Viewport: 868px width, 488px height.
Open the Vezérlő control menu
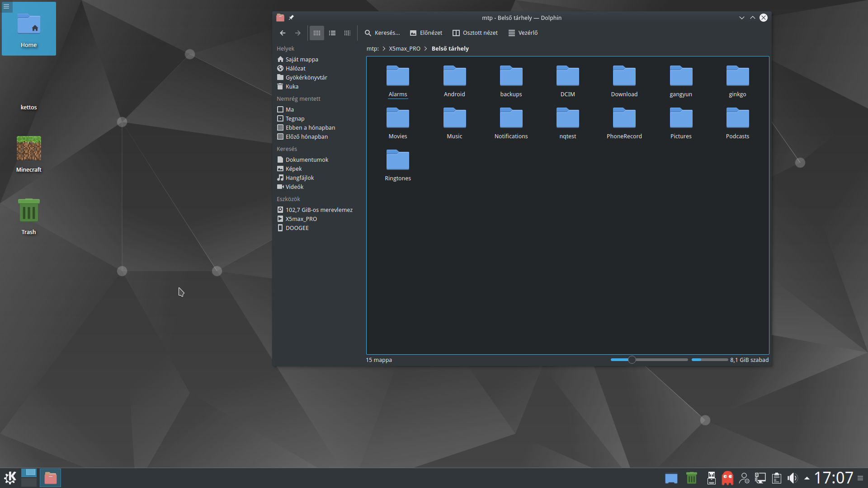pyautogui.click(x=523, y=33)
